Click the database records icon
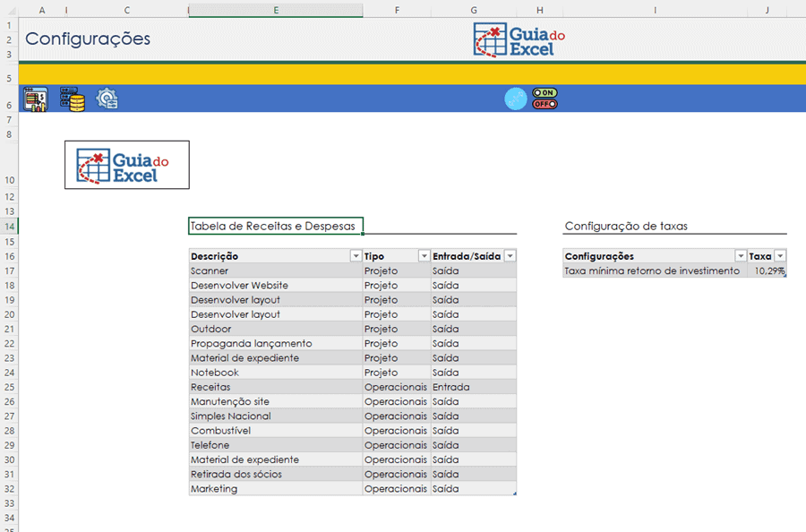This screenshot has width=806, height=532. pos(72,99)
